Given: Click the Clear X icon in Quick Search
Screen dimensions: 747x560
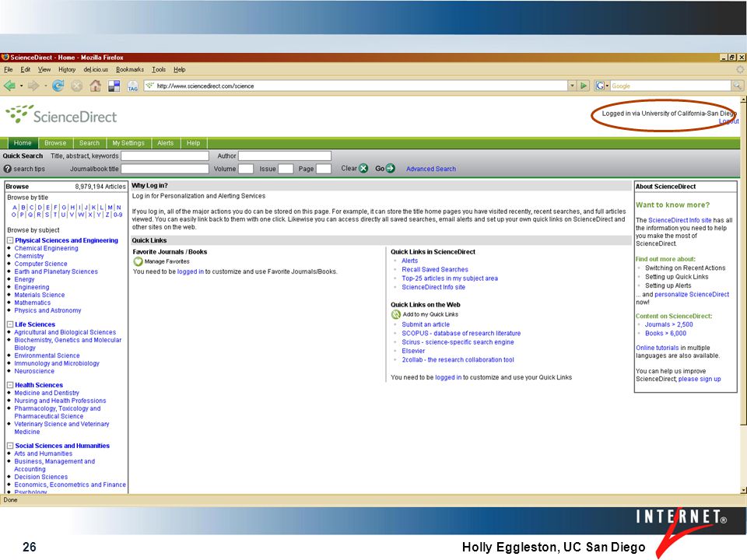Looking at the screenshot, I should tap(363, 169).
